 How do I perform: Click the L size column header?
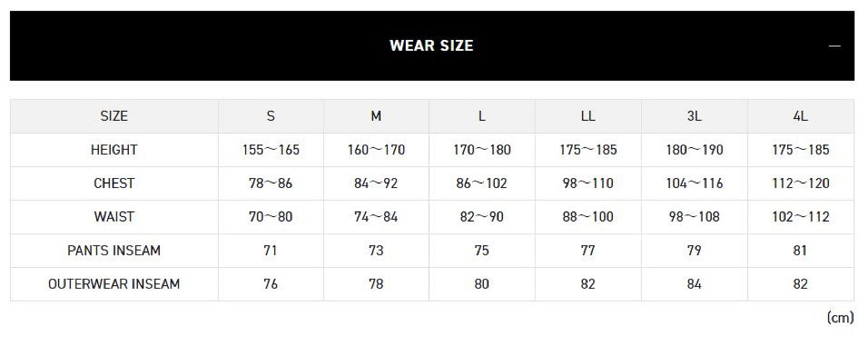pyautogui.click(x=482, y=117)
